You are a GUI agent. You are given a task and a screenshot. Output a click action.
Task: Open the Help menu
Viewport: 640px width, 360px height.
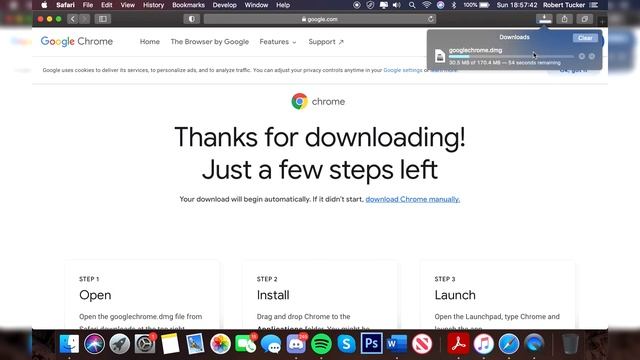point(283,5)
